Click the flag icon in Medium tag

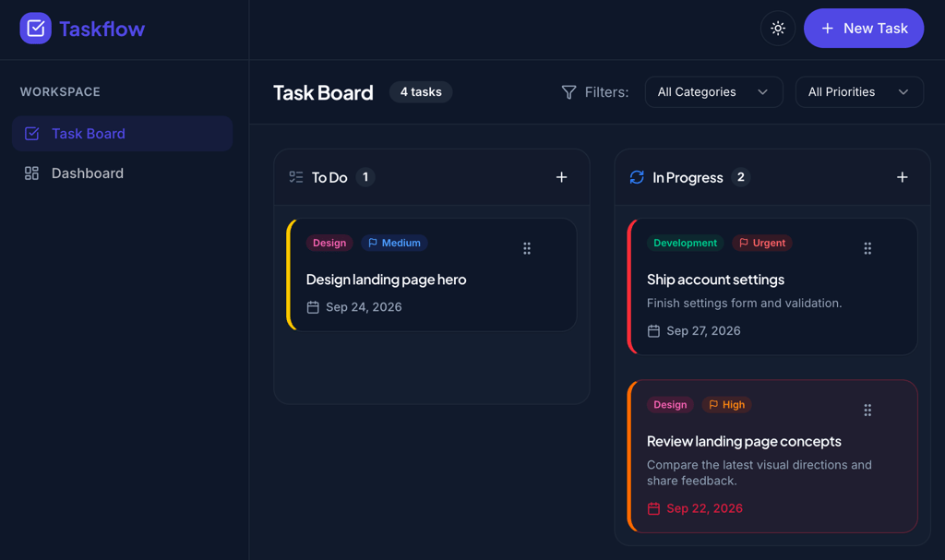tap(373, 243)
